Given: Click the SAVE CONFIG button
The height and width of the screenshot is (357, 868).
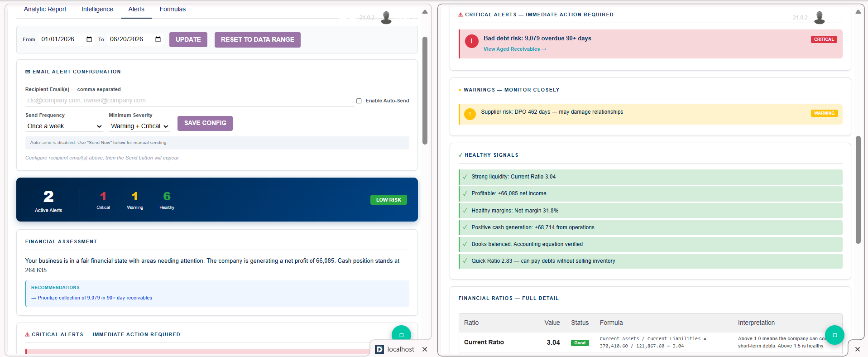Looking at the screenshot, I should [x=205, y=123].
